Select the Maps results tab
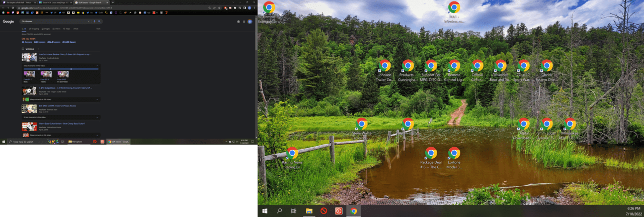 [x=67, y=29]
